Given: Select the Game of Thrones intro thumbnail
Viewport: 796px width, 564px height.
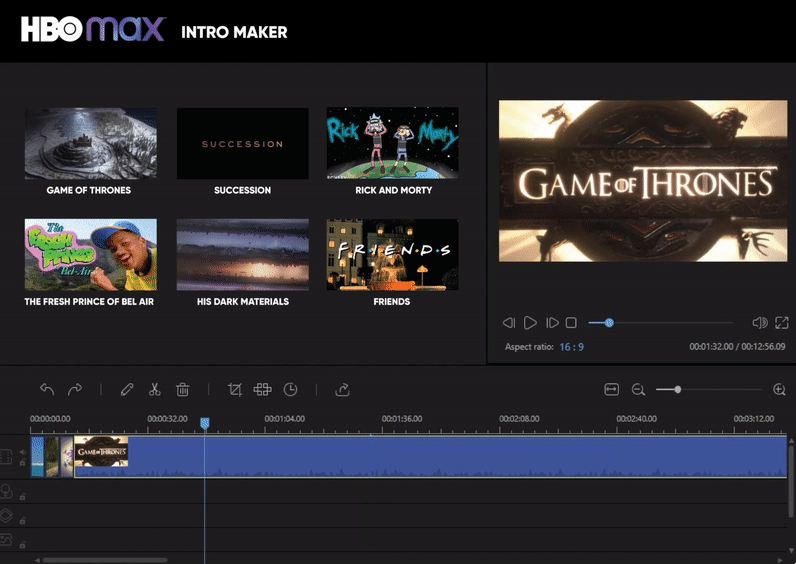Looking at the screenshot, I should coord(90,143).
